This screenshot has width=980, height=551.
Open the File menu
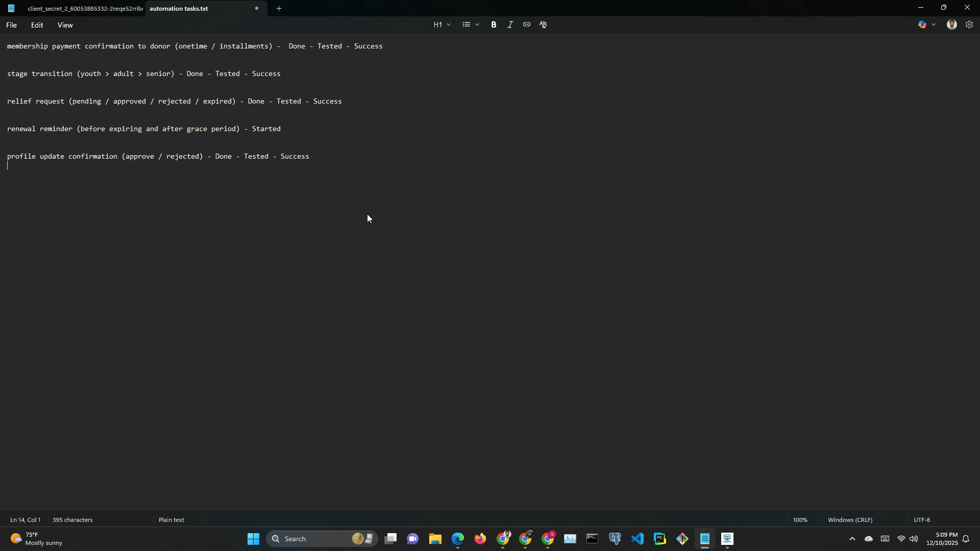(x=11, y=25)
